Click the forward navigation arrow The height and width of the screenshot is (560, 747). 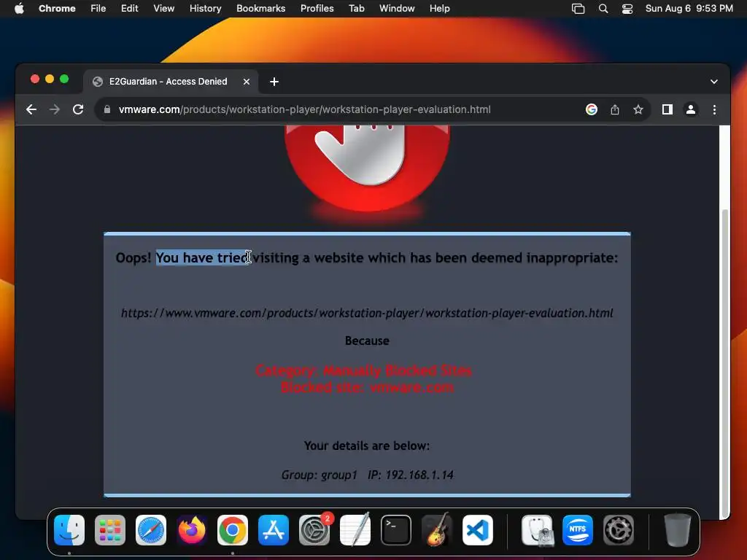coord(55,109)
